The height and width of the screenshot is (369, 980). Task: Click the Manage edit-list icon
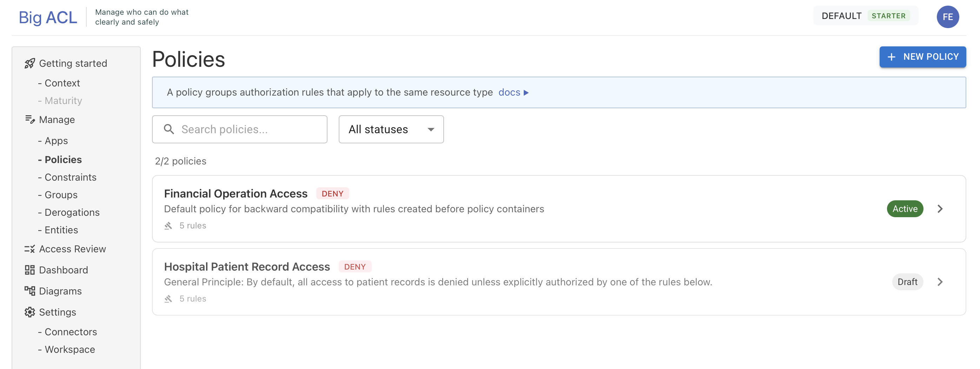point(30,119)
